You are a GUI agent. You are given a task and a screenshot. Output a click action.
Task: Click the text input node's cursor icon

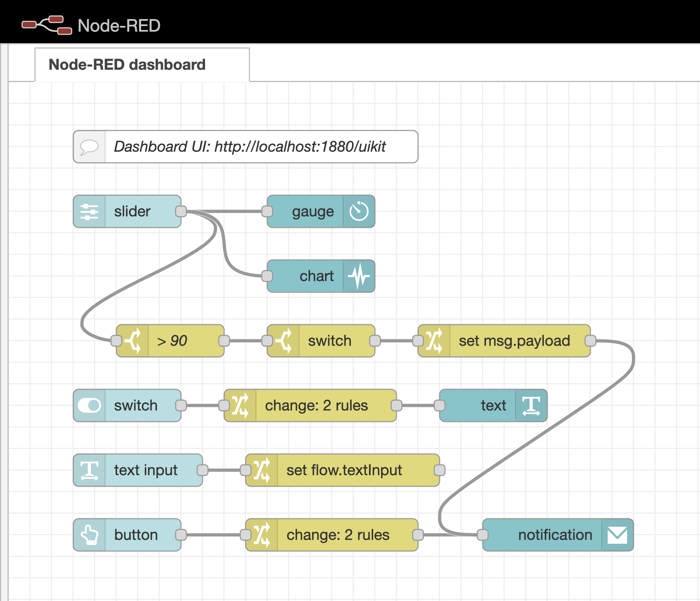89,470
